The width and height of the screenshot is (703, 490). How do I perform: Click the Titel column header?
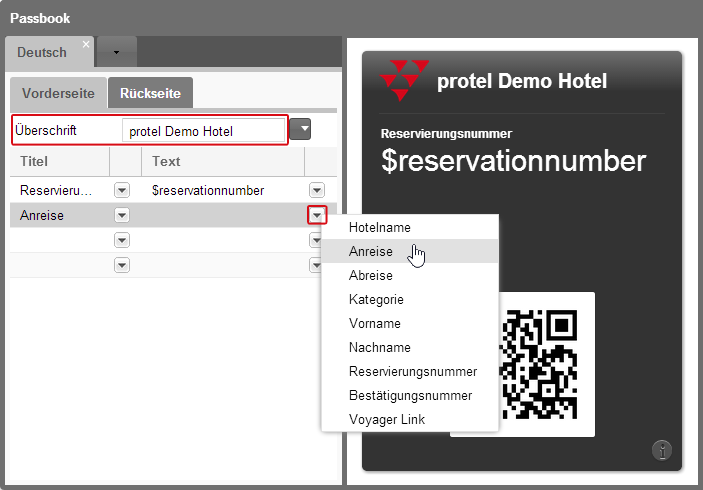point(60,161)
